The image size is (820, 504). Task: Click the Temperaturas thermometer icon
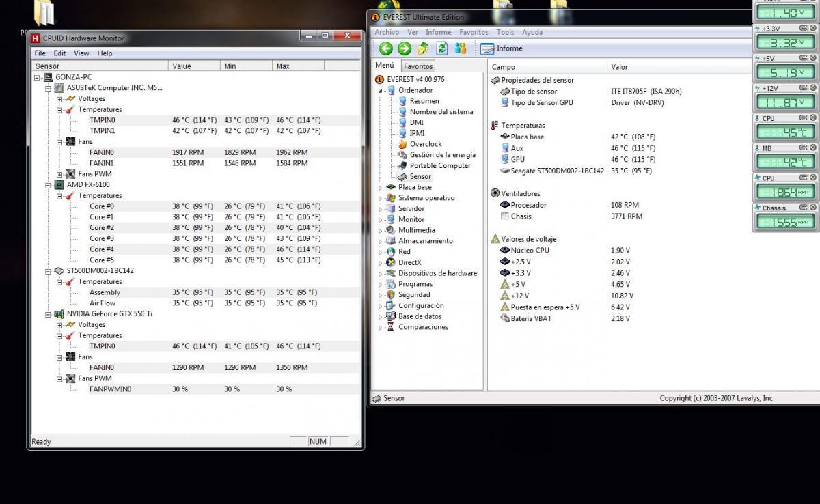(x=495, y=126)
